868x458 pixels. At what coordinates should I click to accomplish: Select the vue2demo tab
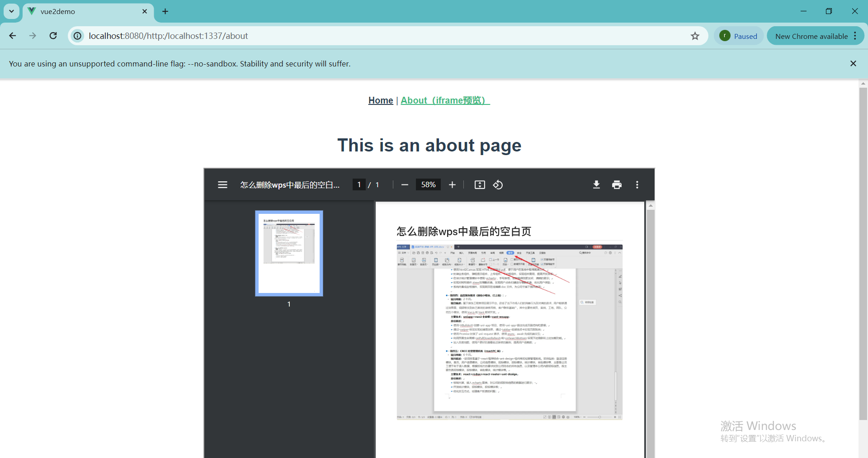pyautogui.click(x=88, y=12)
